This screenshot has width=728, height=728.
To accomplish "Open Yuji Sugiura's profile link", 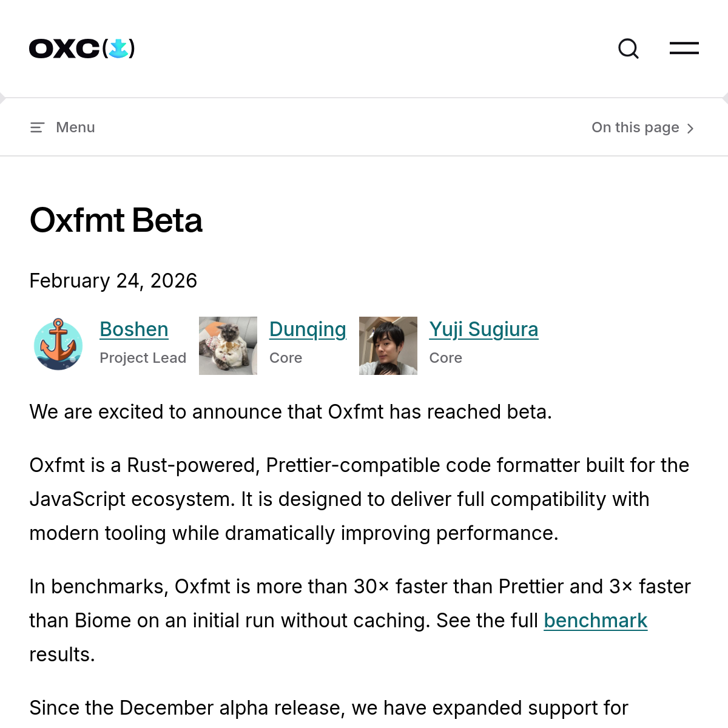I will coord(484,329).
